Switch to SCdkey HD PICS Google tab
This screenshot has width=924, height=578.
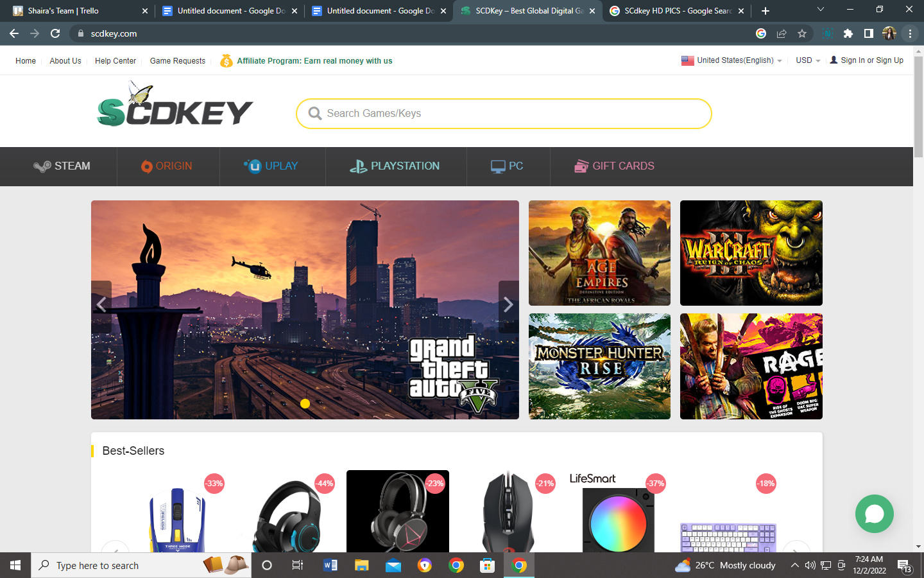[x=677, y=11]
